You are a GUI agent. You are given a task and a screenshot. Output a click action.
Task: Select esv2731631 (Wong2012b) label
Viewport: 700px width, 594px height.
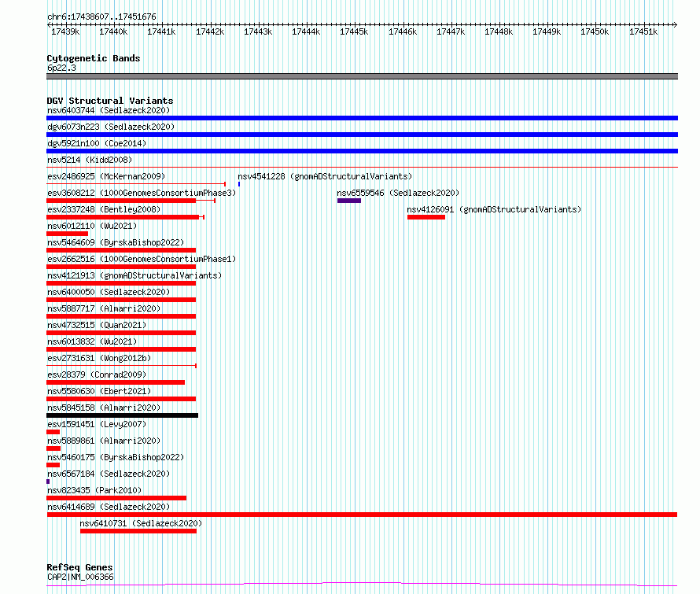(x=99, y=358)
